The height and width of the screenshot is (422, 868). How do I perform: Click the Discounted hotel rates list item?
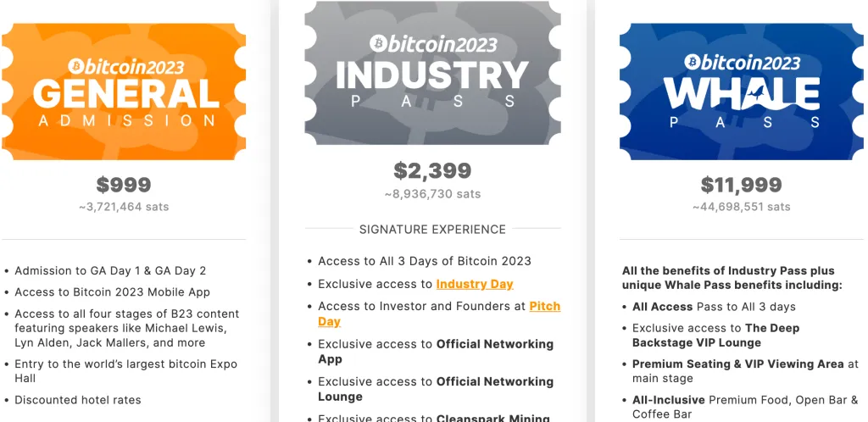click(78, 400)
